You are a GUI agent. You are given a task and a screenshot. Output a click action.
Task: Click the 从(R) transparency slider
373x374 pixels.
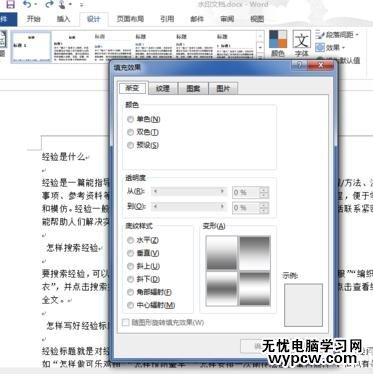coord(189,191)
